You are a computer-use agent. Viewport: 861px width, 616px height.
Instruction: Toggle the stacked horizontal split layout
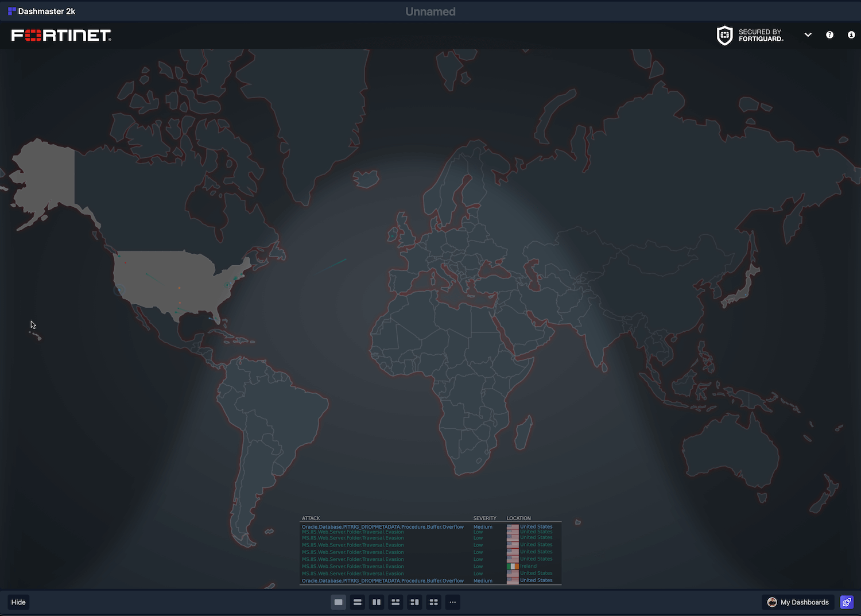[x=357, y=602]
